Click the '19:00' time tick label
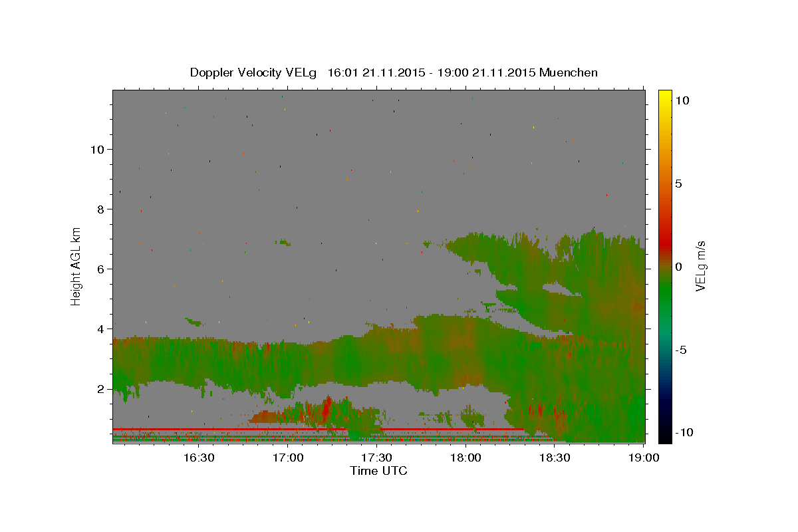798x532 pixels. (644, 458)
